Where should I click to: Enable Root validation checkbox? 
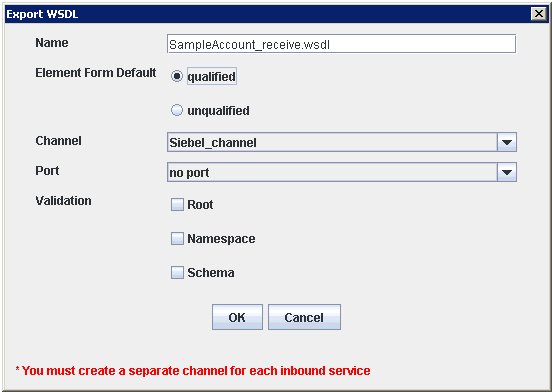[x=177, y=204]
